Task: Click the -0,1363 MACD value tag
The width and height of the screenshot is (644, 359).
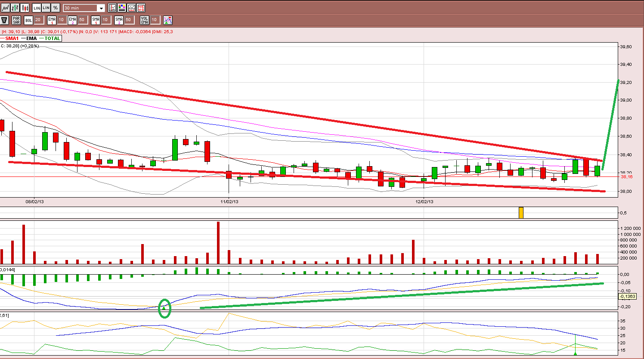Action: click(x=627, y=296)
